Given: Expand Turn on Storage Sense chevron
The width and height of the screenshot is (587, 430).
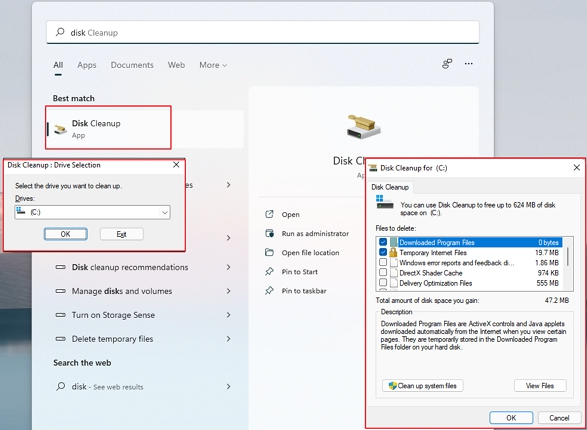Looking at the screenshot, I should click(x=228, y=315).
